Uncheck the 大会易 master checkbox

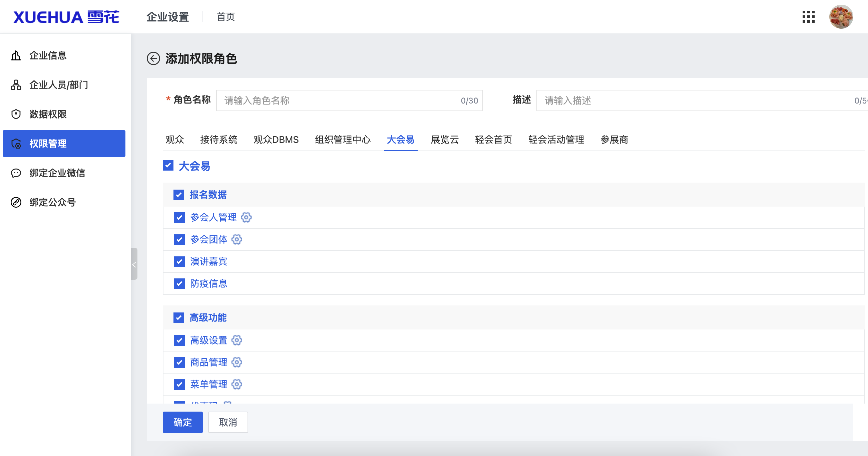point(168,166)
